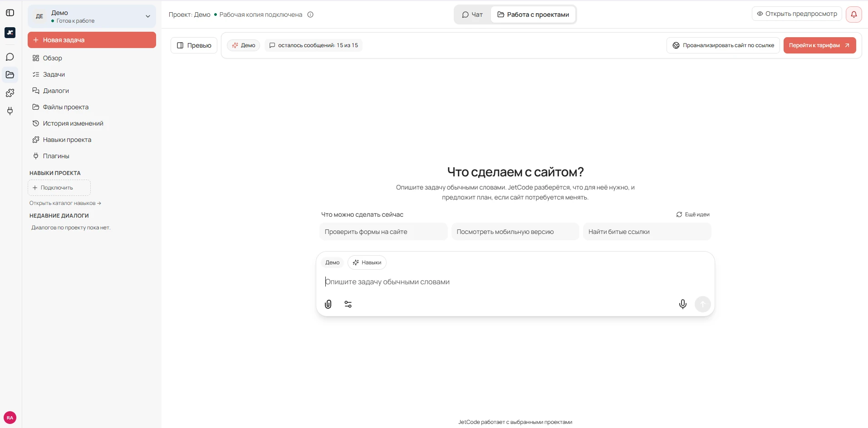Viewport: 868px width, 428px height.
Task: Click Перейти к тарифам button
Action: point(819,45)
